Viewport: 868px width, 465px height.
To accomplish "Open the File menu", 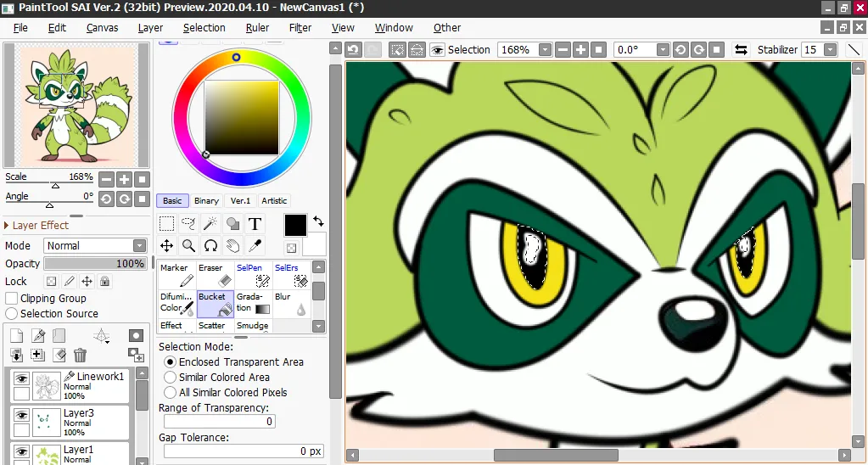I will pos(20,28).
